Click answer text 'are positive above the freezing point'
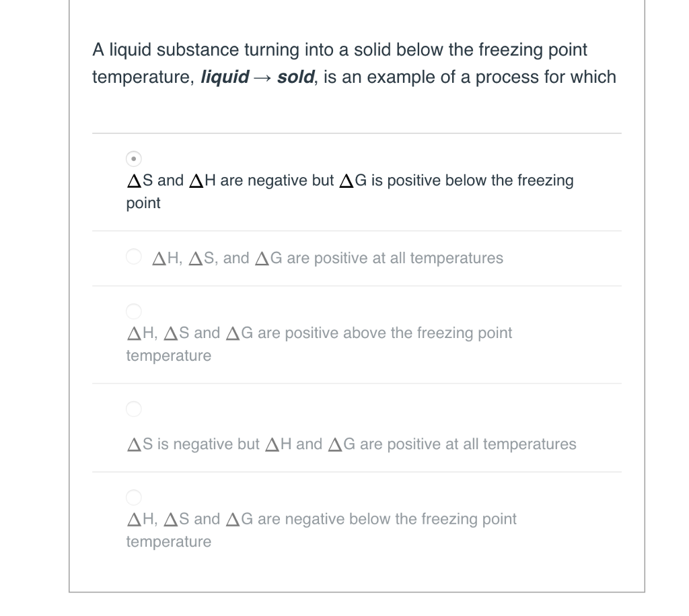 (x=385, y=333)
